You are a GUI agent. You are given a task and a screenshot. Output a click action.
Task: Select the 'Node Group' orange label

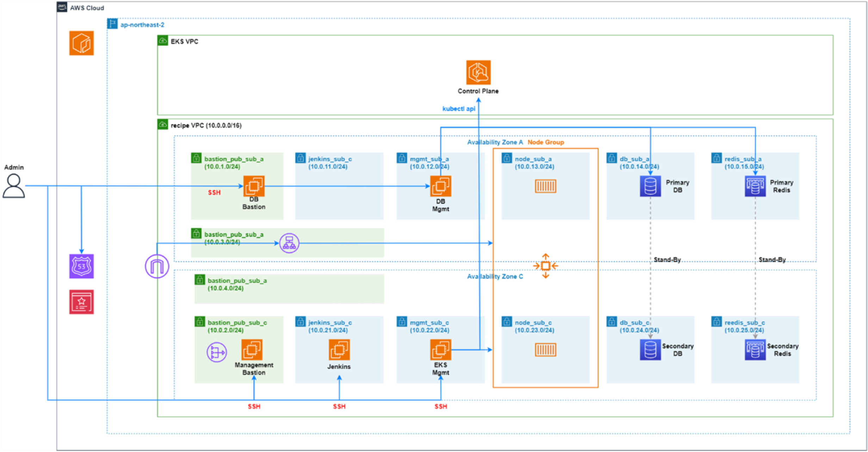tap(546, 142)
